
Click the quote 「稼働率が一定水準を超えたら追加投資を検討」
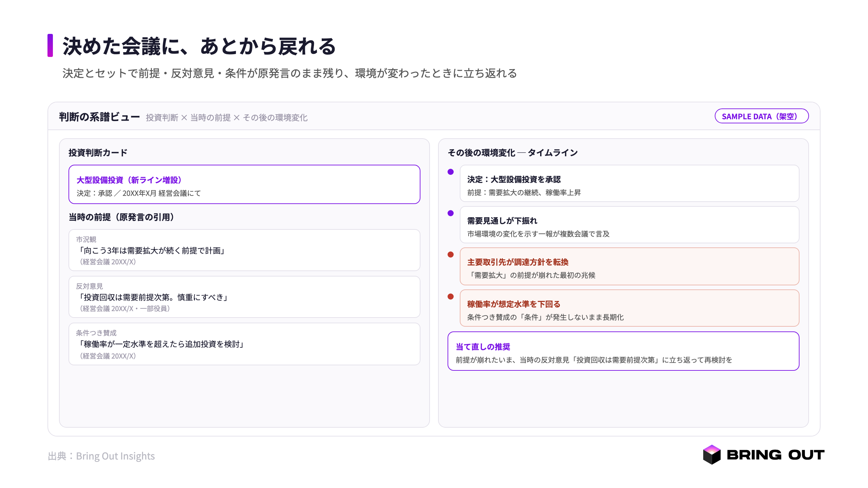tap(161, 344)
